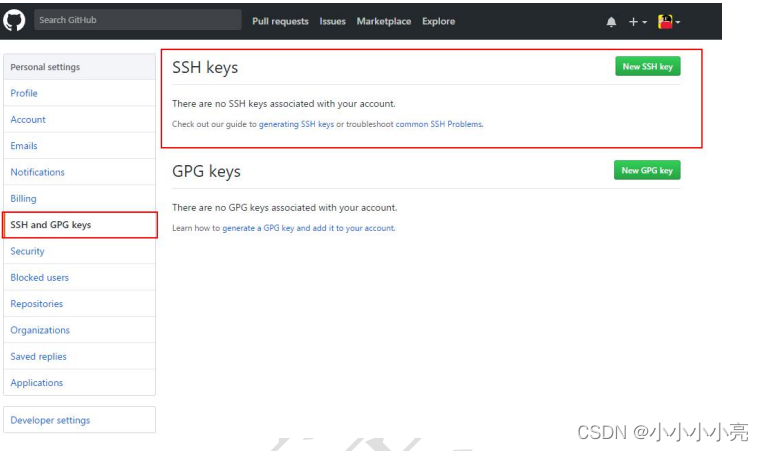Click the SSH keys heading
This screenshot has width=763, height=451.
tap(205, 67)
